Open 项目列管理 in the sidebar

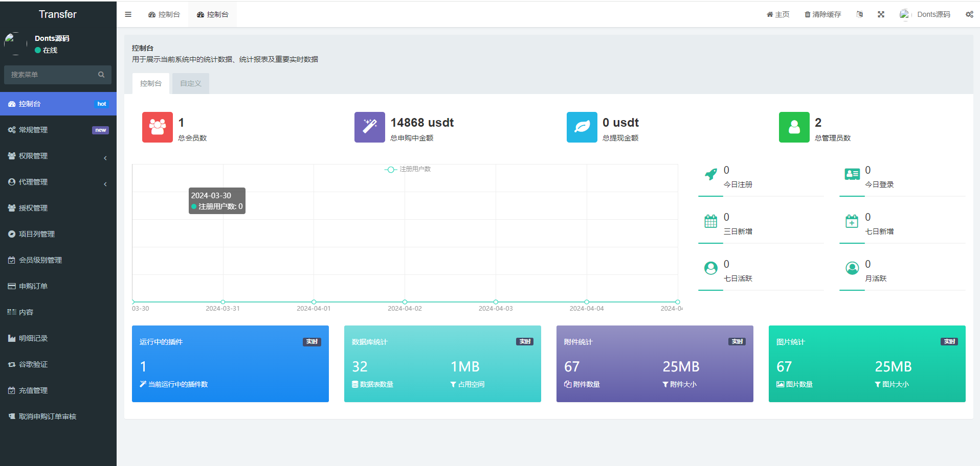point(58,234)
